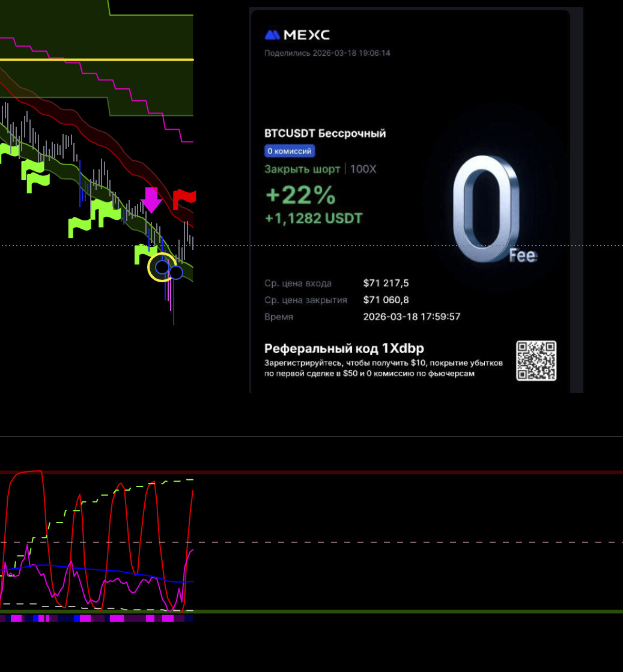The width and height of the screenshot is (623, 672).
Task: Click the close time 2026-03-18 17:59:57
Action: [x=412, y=316]
